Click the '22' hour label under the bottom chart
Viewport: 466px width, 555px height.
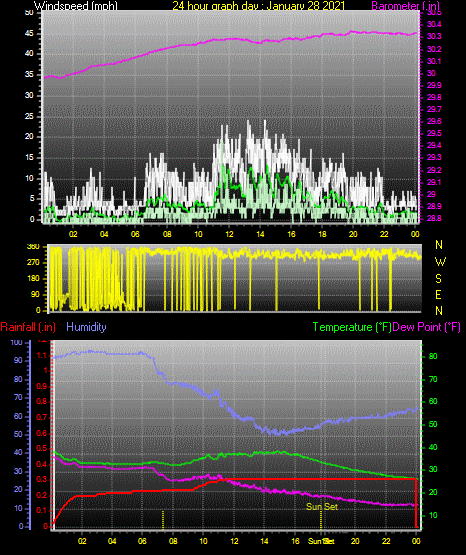pyautogui.click(x=386, y=541)
